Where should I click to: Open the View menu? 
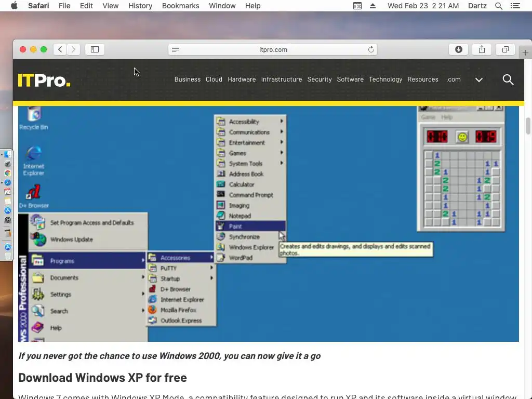(110, 6)
